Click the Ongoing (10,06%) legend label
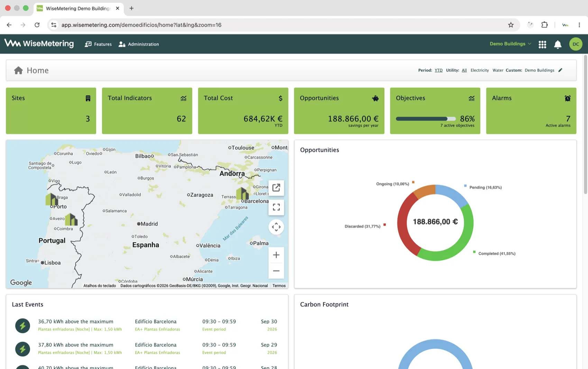The height and width of the screenshot is (369, 588). pos(393,184)
